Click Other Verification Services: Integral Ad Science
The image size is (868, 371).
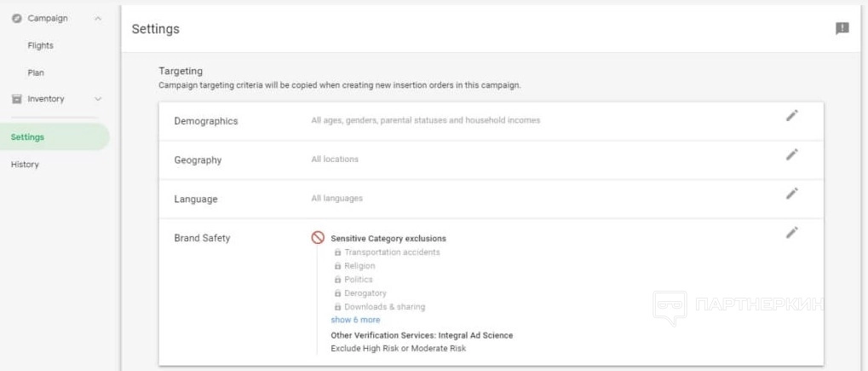(x=422, y=335)
